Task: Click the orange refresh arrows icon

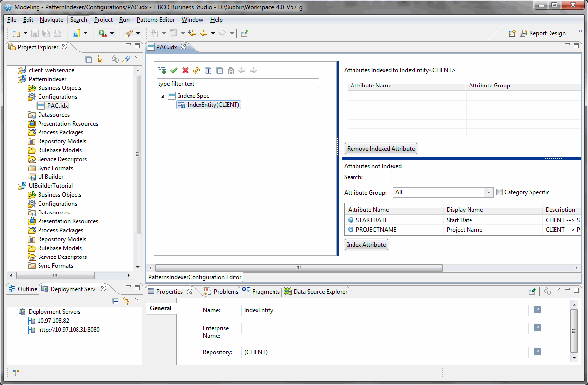Action: coord(196,70)
